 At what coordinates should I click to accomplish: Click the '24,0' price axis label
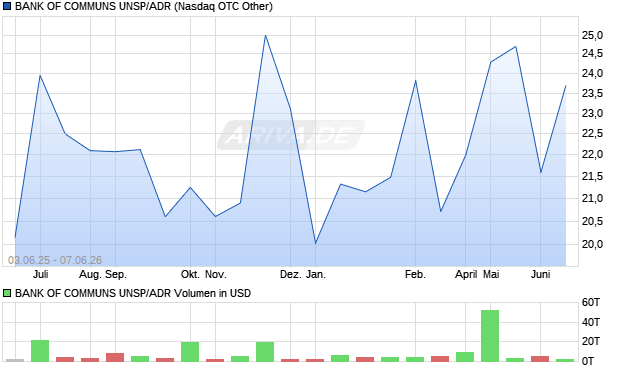[592, 74]
